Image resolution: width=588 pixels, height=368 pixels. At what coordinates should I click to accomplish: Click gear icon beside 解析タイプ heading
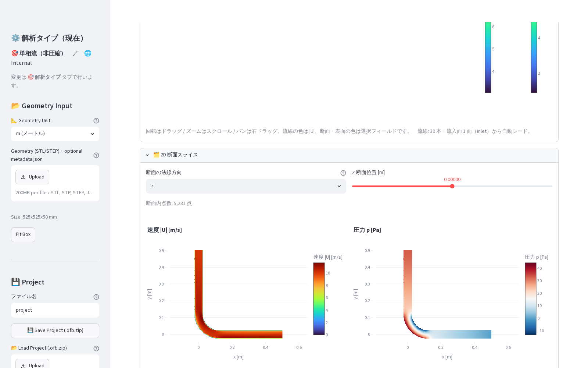click(x=15, y=38)
